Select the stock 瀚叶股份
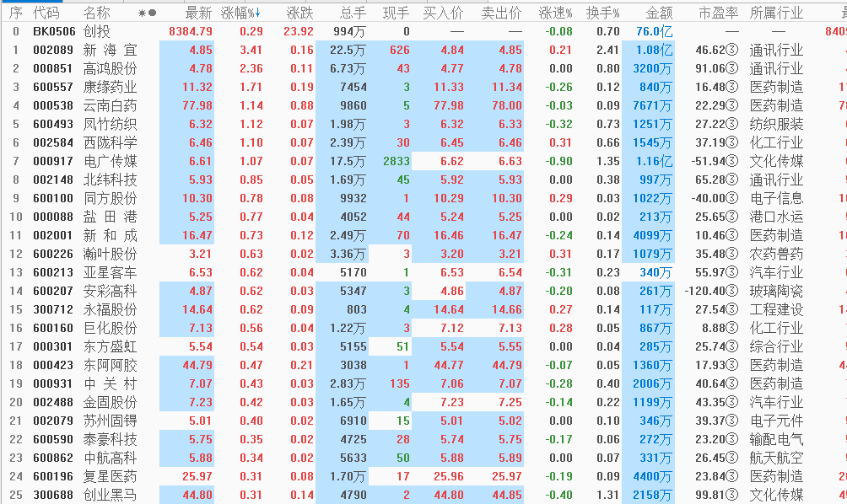This screenshot has width=847, height=504. coord(111,255)
